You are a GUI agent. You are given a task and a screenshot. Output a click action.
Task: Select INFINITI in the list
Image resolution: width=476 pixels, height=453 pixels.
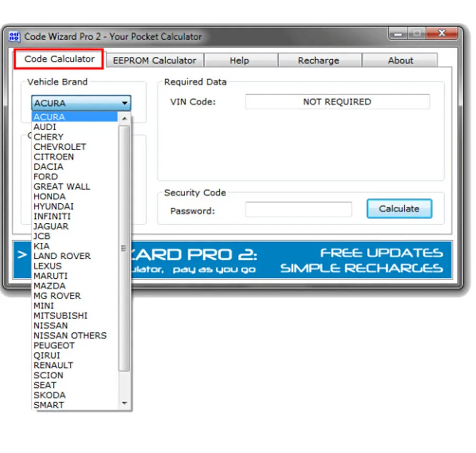click(x=75, y=216)
